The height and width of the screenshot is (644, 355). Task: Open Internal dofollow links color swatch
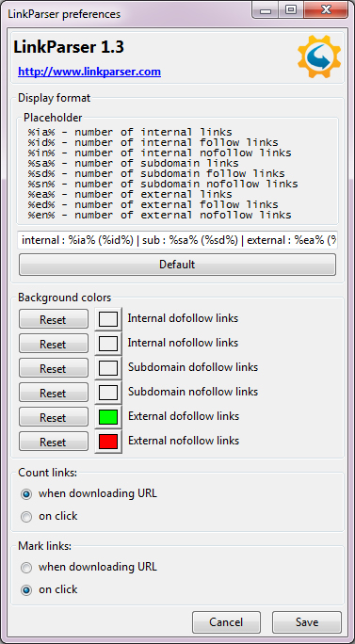tap(108, 319)
